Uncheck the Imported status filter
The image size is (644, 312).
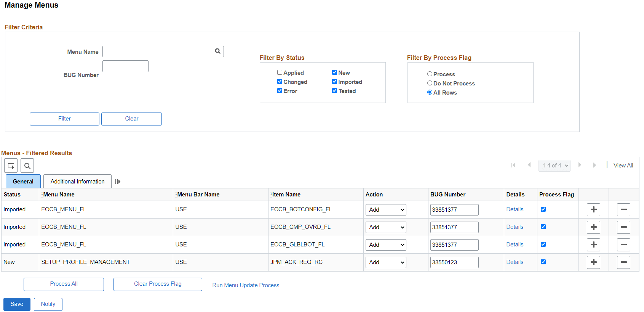[334, 81]
